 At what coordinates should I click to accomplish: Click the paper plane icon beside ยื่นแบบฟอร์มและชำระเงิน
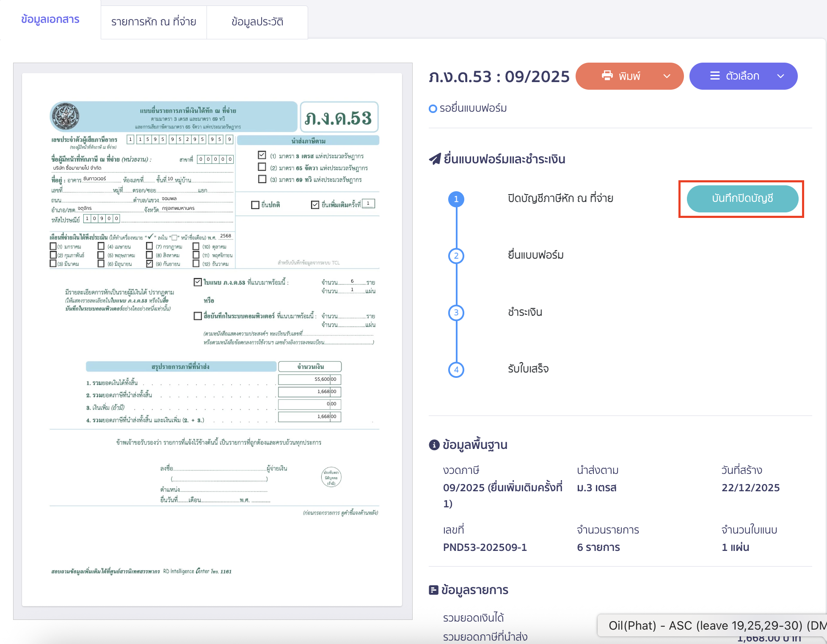[x=435, y=159]
